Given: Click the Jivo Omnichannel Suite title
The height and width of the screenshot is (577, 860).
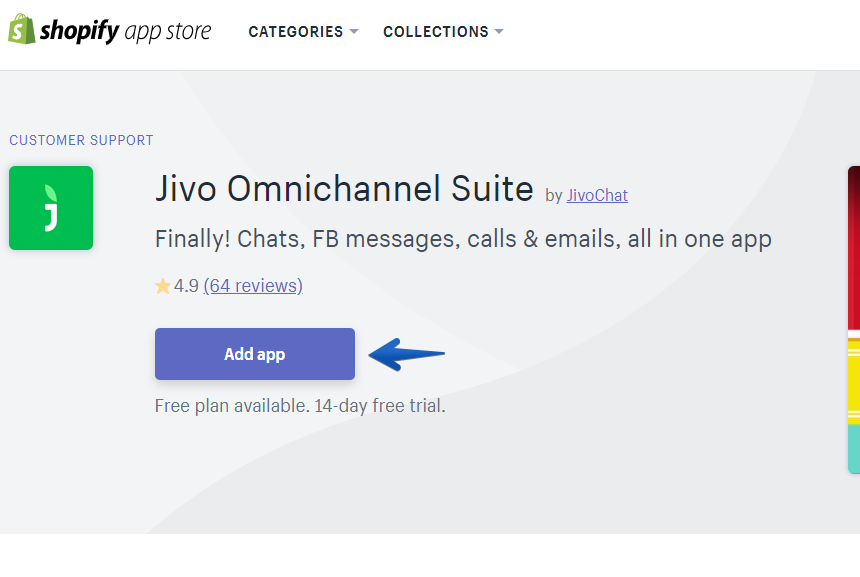Looking at the screenshot, I should [x=344, y=189].
